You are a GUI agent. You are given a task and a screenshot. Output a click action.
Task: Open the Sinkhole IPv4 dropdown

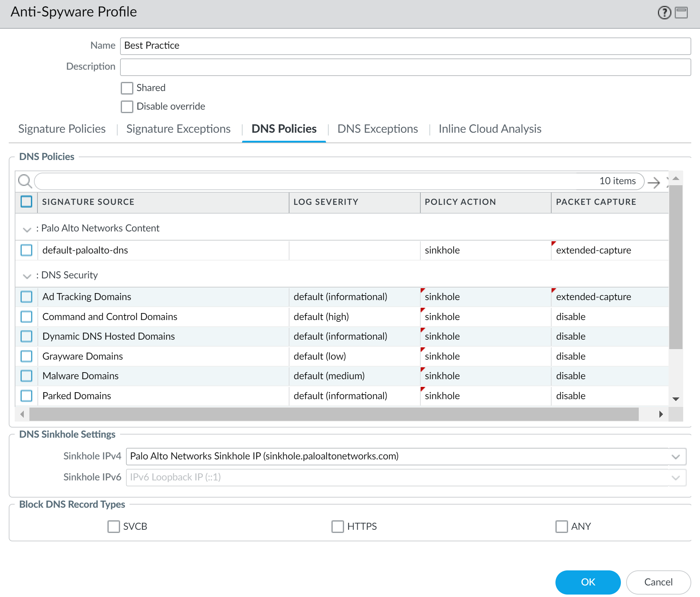676,457
